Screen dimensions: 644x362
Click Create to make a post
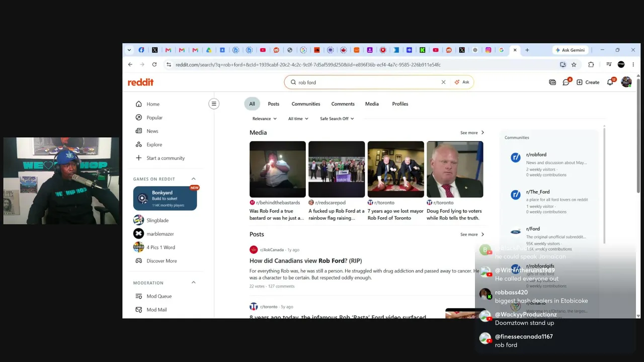pos(588,82)
